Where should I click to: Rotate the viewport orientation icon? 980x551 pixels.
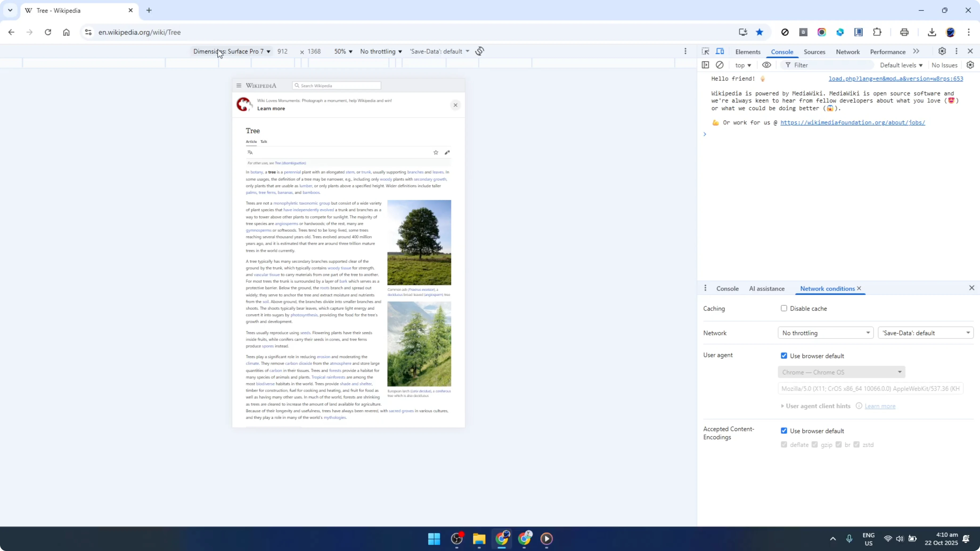pos(480,51)
